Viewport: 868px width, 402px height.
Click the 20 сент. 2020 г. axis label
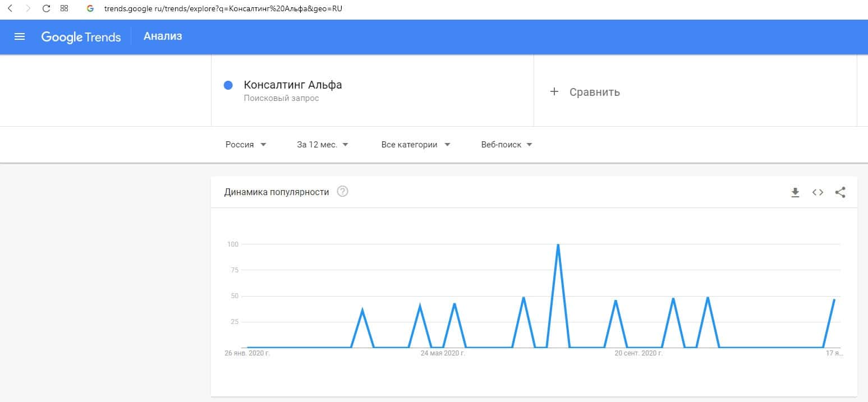639,354
